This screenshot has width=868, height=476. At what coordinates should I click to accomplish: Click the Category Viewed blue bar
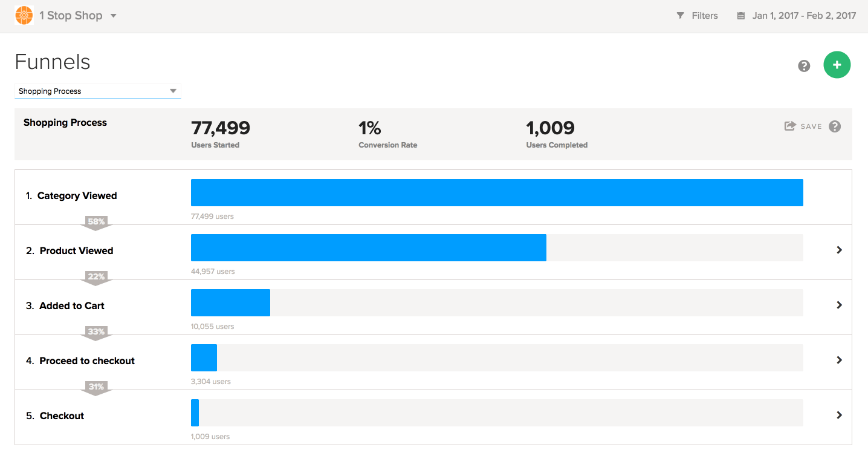[496, 192]
